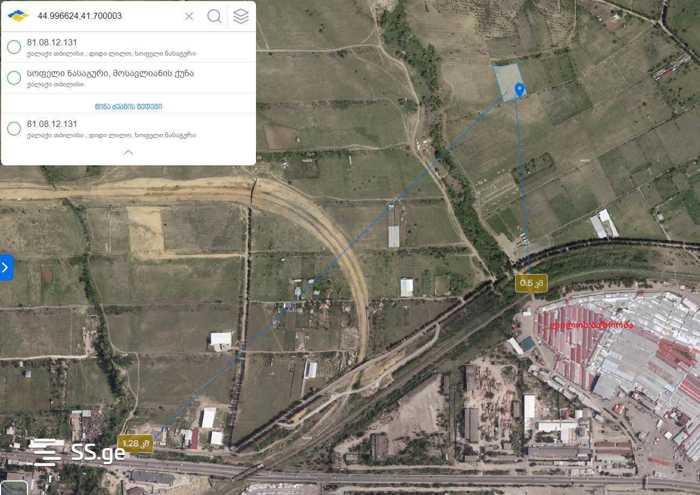The image size is (700, 495).
Task: Click the highlighted blue land parcel
Action: (x=507, y=82)
